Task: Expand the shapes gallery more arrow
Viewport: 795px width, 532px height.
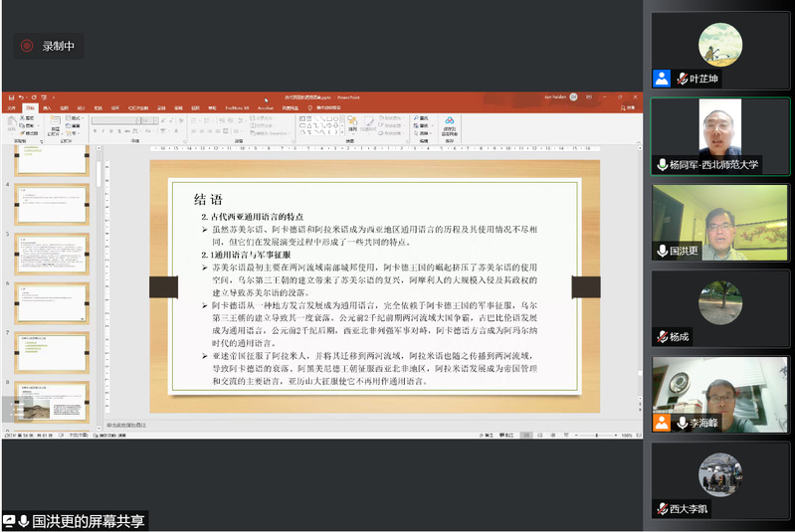Action: pyautogui.click(x=340, y=131)
